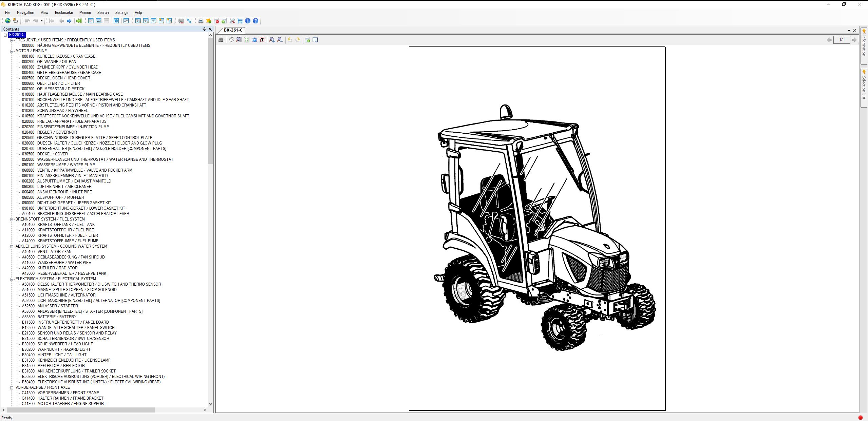
Task: Click the 1/1 page number field
Action: point(842,40)
